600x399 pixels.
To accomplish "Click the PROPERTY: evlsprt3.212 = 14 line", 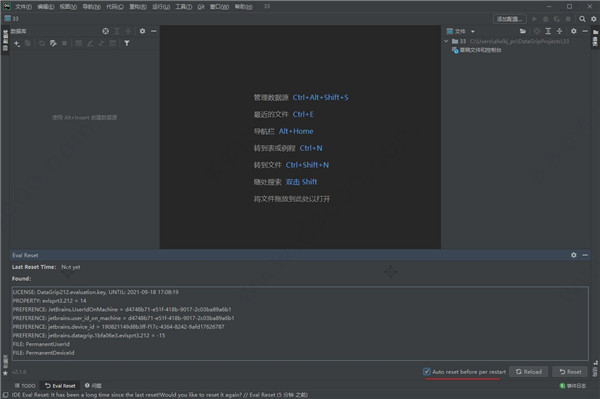I will tap(49, 301).
